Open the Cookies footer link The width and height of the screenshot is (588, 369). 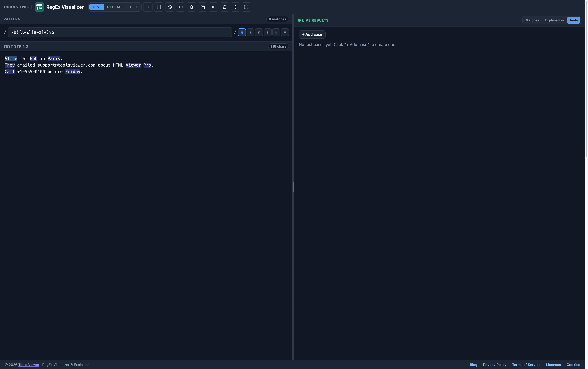click(573, 365)
